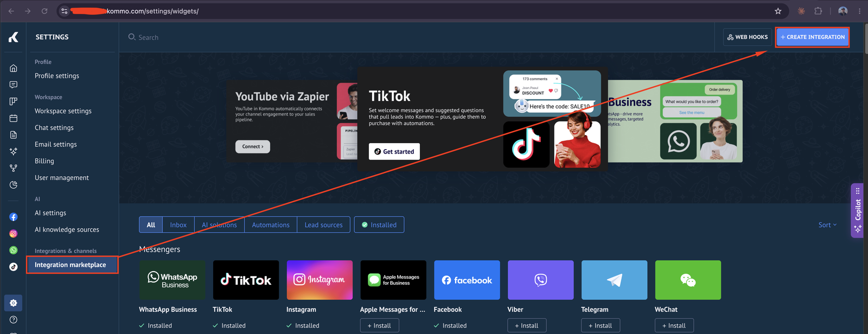Open the WeChat integration tile
This screenshot has width=868, height=334.
click(x=688, y=280)
